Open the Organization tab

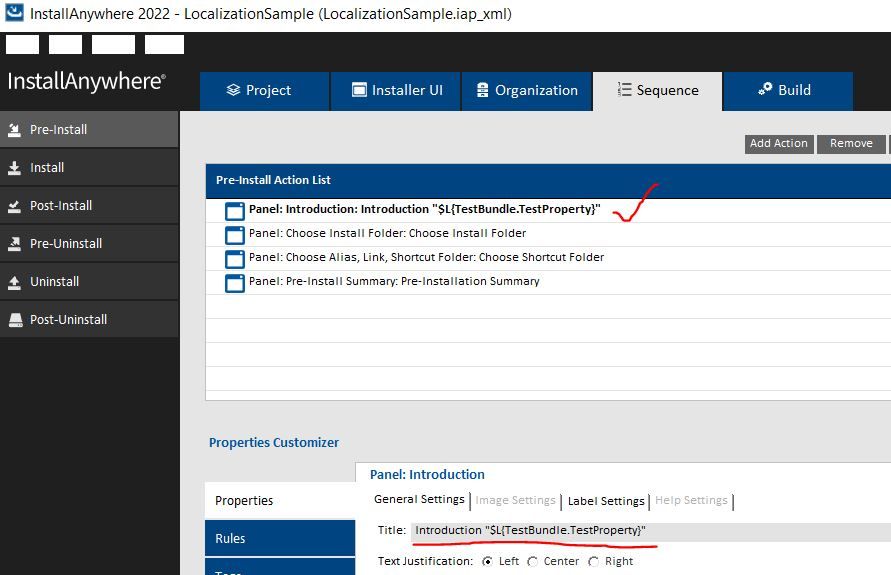[526, 91]
